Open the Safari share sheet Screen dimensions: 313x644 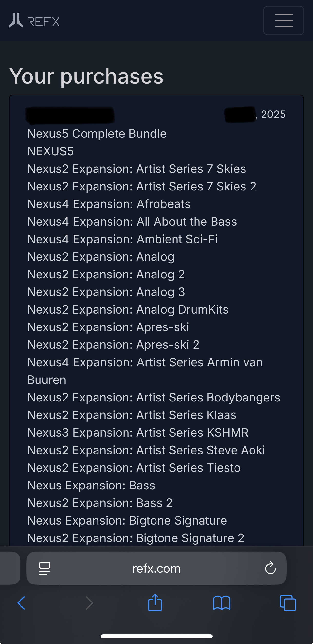point(155,602)
